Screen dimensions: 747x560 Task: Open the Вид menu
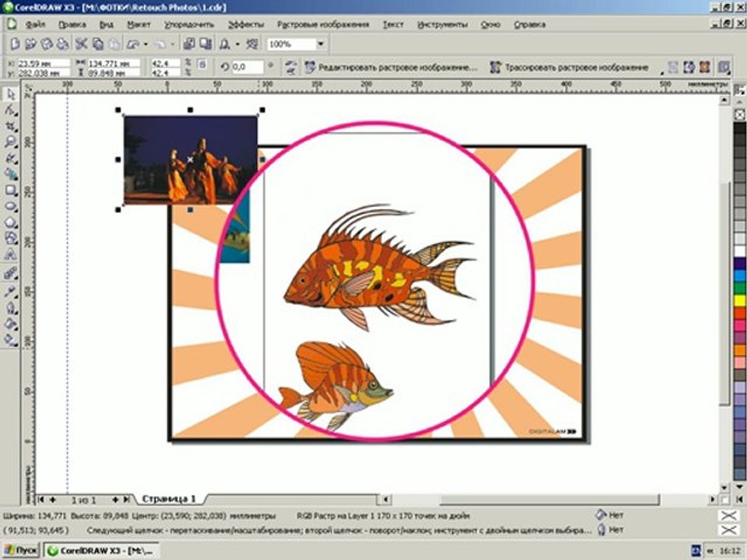[x=107, y=24]
